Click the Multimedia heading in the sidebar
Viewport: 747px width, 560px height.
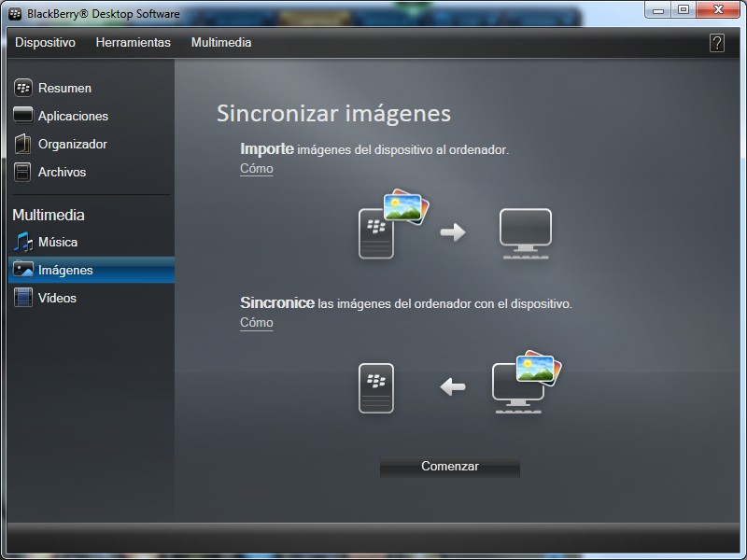(49, 215)
